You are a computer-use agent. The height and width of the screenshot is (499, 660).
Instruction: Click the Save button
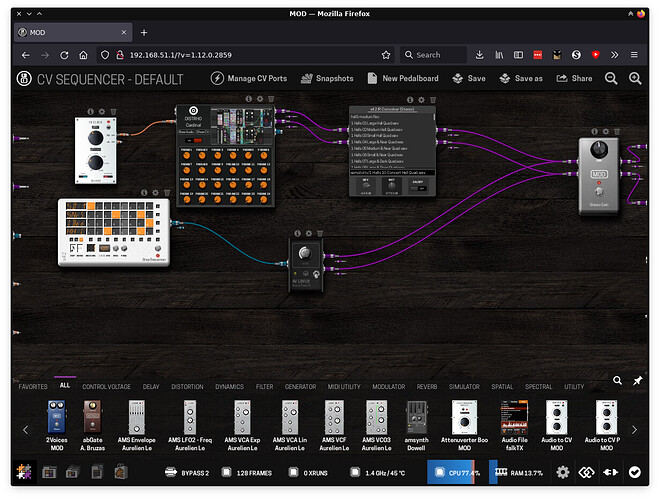[469, 78]
